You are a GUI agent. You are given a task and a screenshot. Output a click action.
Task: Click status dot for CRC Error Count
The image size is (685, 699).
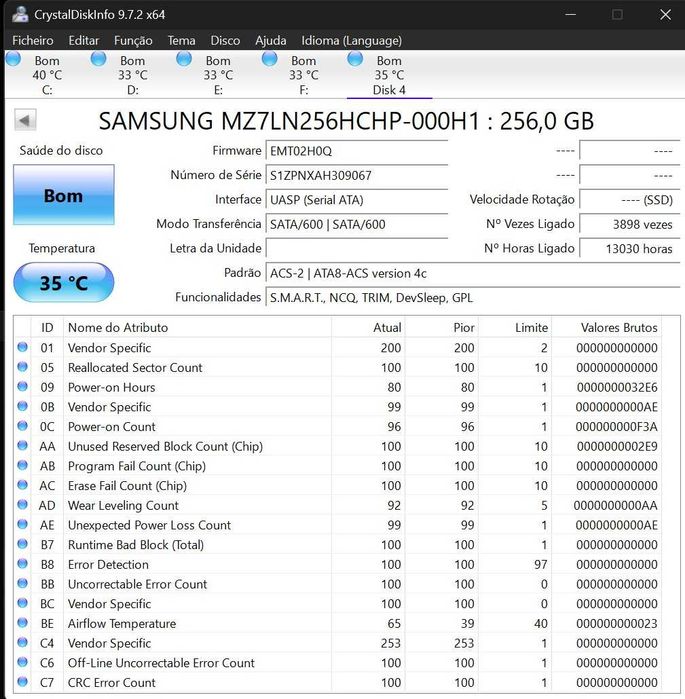[x=22, y=681]
